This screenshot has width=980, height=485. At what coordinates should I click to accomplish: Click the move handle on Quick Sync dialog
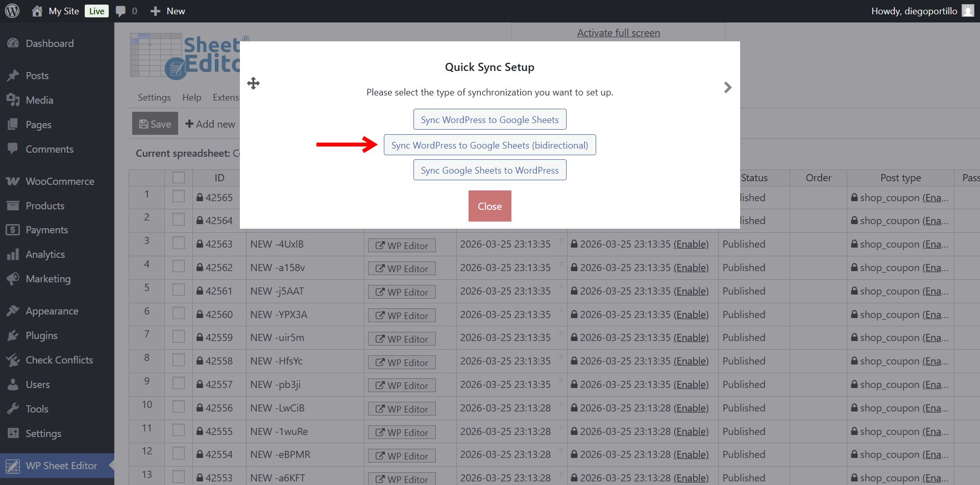[253, 83]
